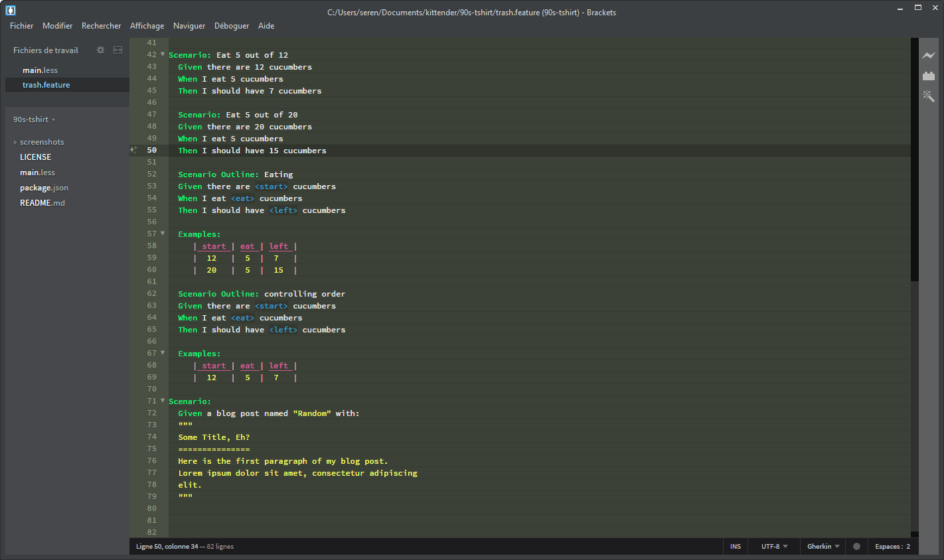Open the Gherkin language mode dropdown
Screen dimensions: 944x560
pos(822,546)
